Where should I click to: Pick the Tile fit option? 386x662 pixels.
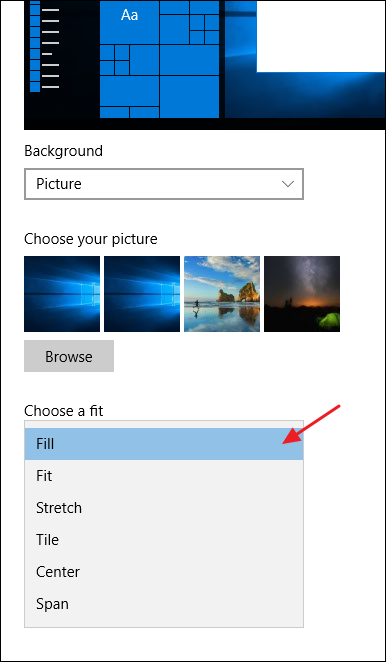pyautogui.click(x=164, y=540)
